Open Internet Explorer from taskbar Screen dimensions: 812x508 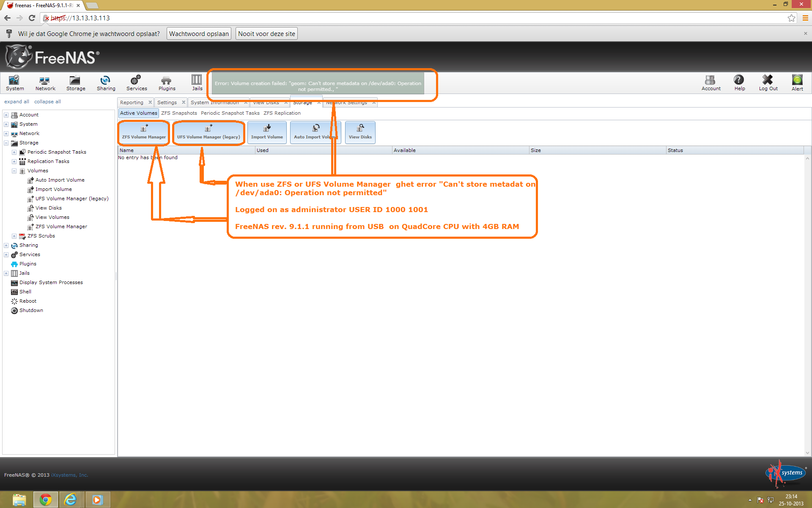pyautogui.click(x=70, y=500)
